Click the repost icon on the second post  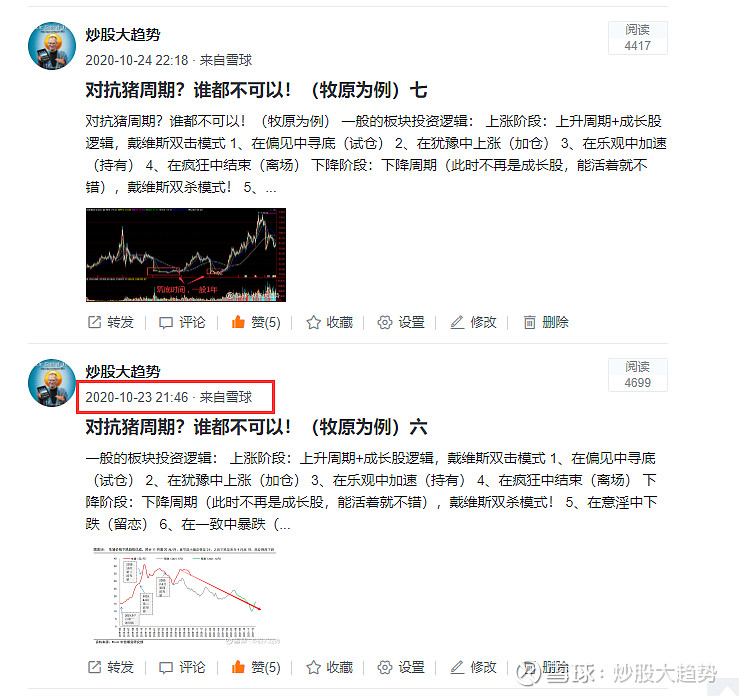[95, 667]
